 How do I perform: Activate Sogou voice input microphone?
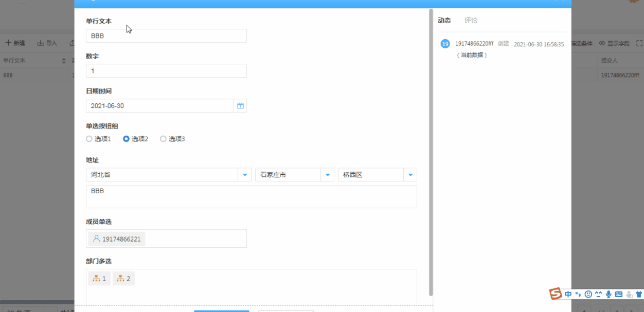(x=609, y=295)
